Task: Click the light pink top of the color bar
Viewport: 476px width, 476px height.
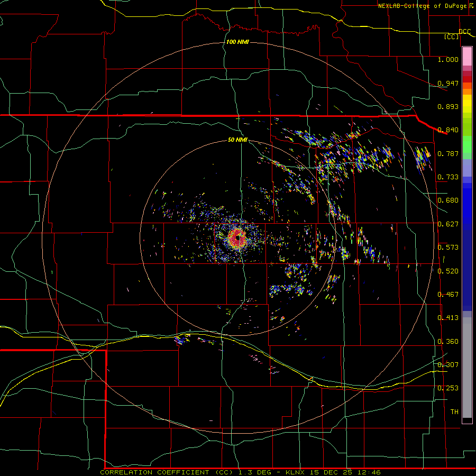Action: pyautogui.click(x=467, y=56)
